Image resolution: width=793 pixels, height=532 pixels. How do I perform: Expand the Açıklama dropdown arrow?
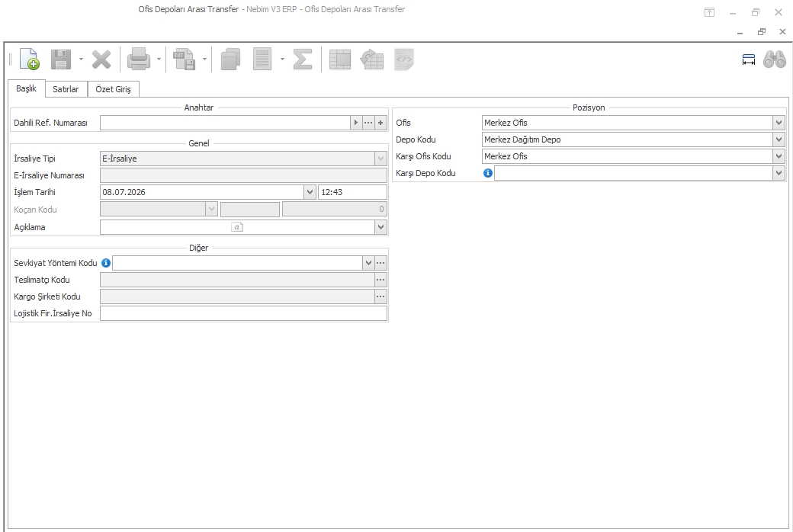click(380, 227)
